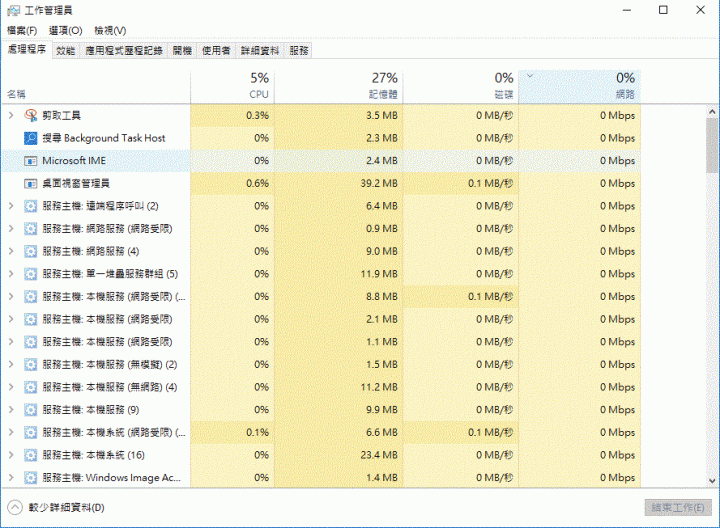Click gear icon of 服務主機: 網路服務 (4)
The width and height of the screenshot is (720, 528).
(30, 251)
